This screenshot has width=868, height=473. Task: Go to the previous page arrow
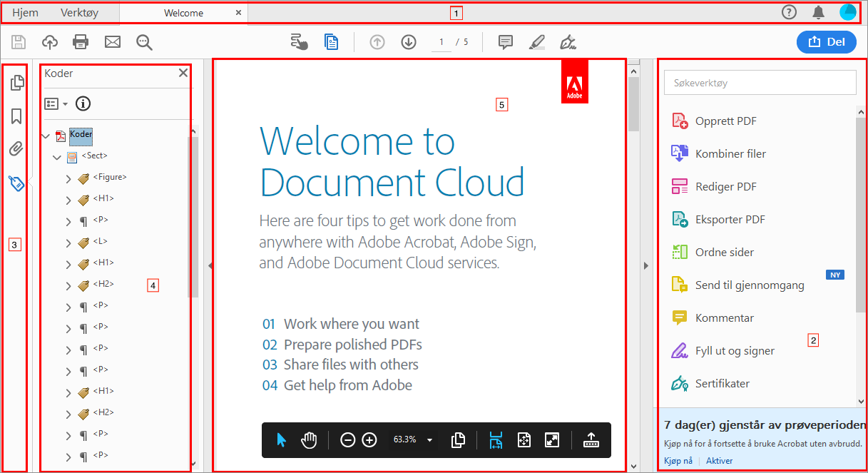(377, 42)
